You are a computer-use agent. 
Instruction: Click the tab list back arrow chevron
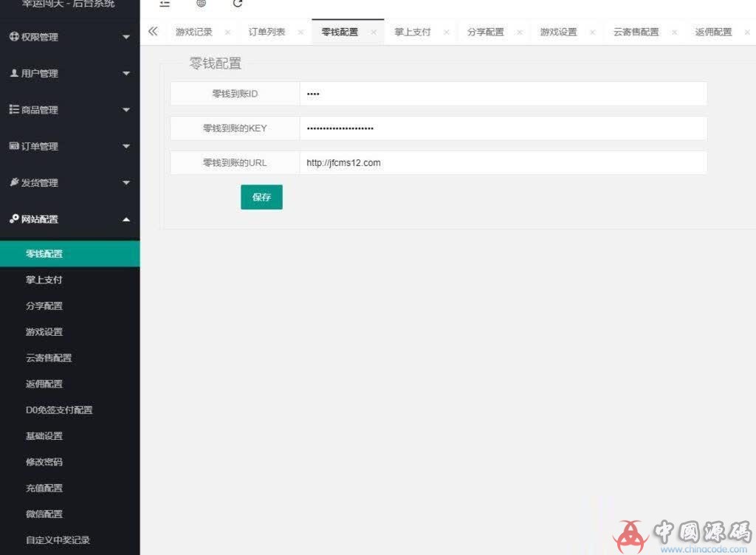click(154, 32)
